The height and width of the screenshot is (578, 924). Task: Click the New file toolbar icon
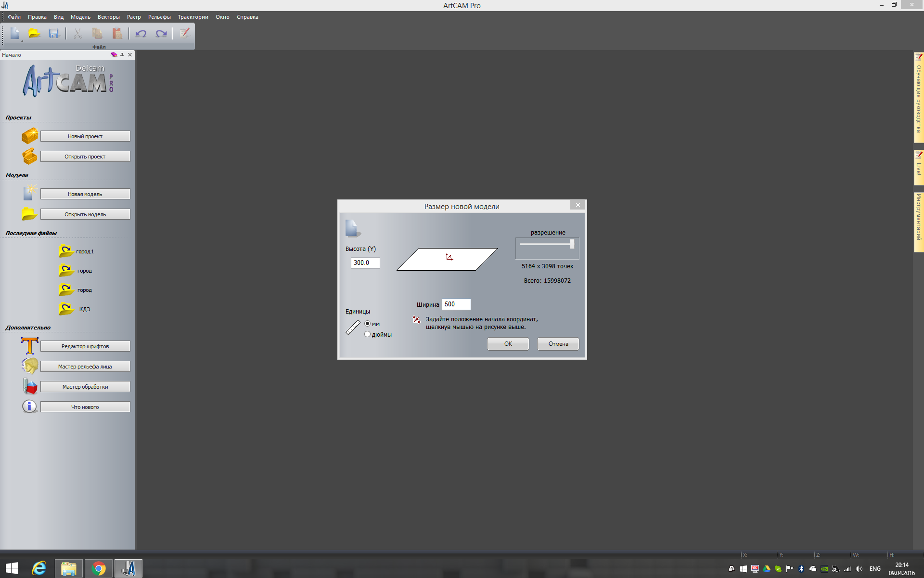tap(15, 33)
